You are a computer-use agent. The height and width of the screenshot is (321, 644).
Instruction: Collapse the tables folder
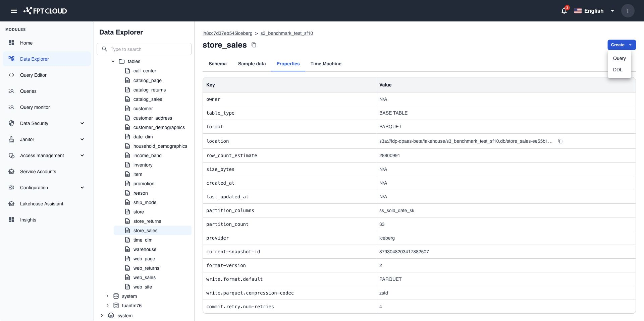113,61
